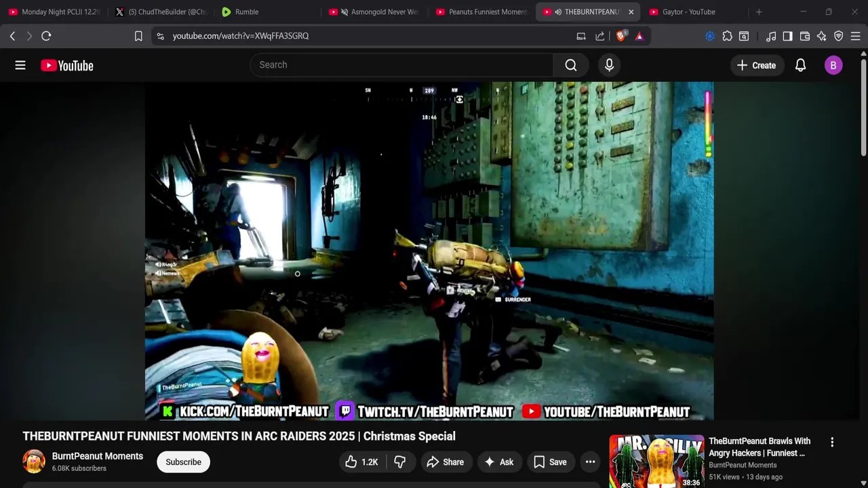Open the reader-mode page icon in toolbar
This screenshot has width=868, height=488.
click(x=744, y=36)
